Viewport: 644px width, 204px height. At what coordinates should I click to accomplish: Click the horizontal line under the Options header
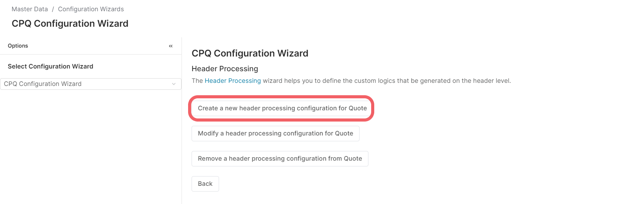[91, 54]
